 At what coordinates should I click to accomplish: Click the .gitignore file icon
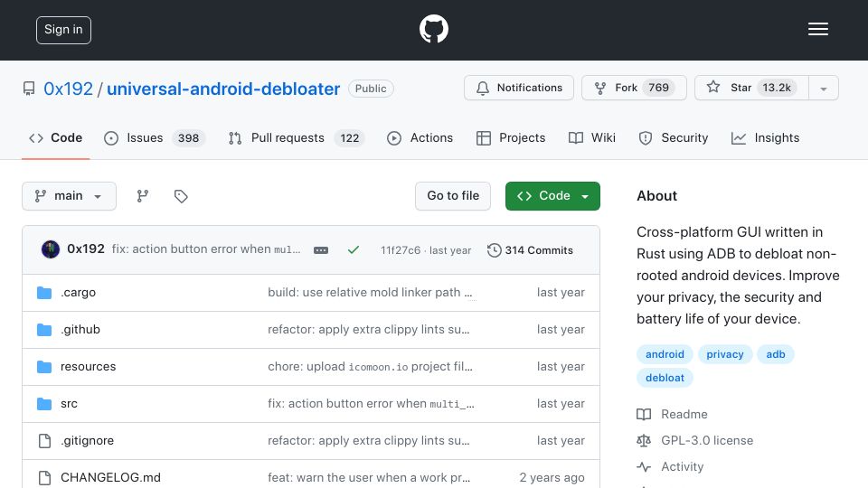pos(44,440)
